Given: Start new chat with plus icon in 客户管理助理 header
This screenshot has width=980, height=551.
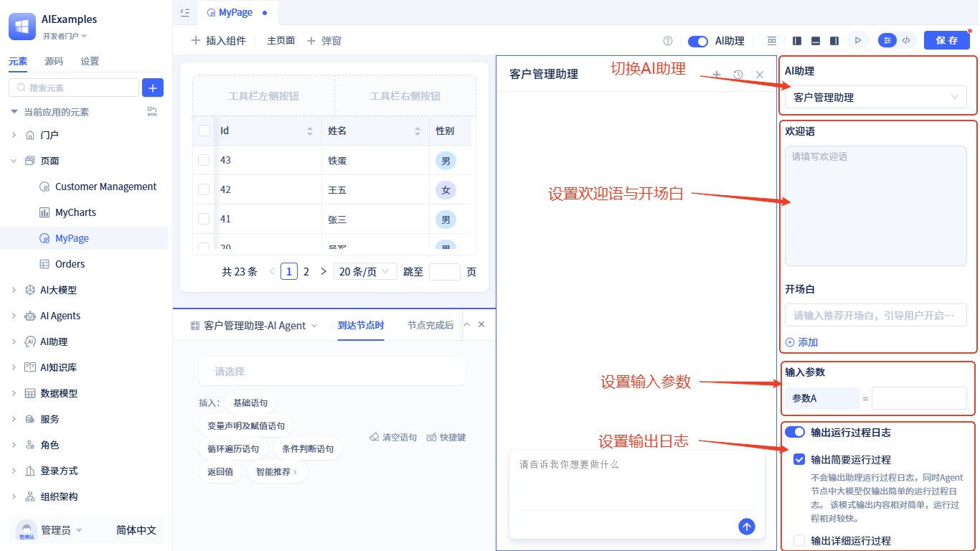Looking at the screenshot, I should (x=717, y=74).
